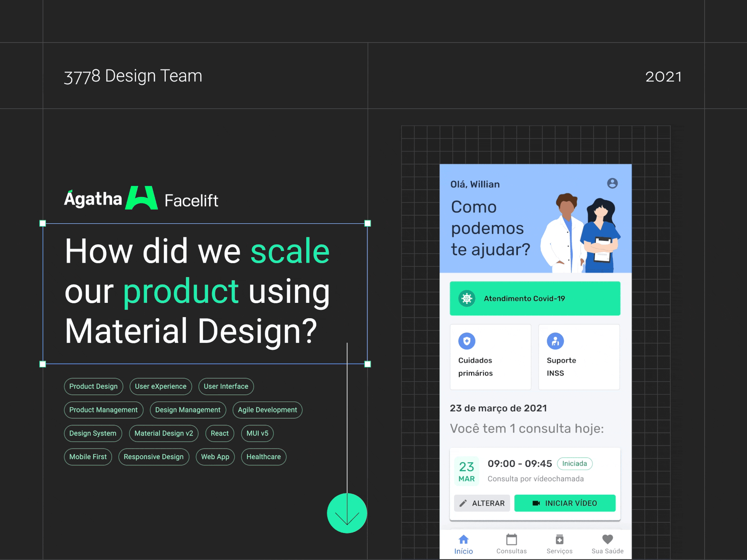Open the Início home tab
Screen dimensions: 747x560
pyautogui.click(x=463, y=544)
